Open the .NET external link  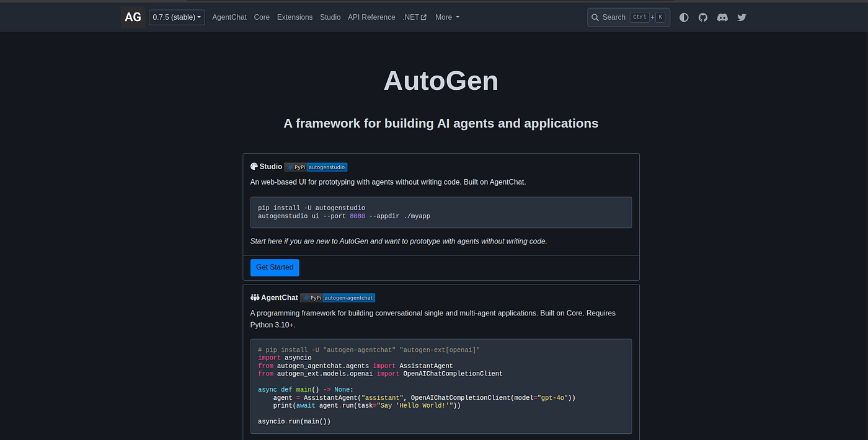click(415, 17)
